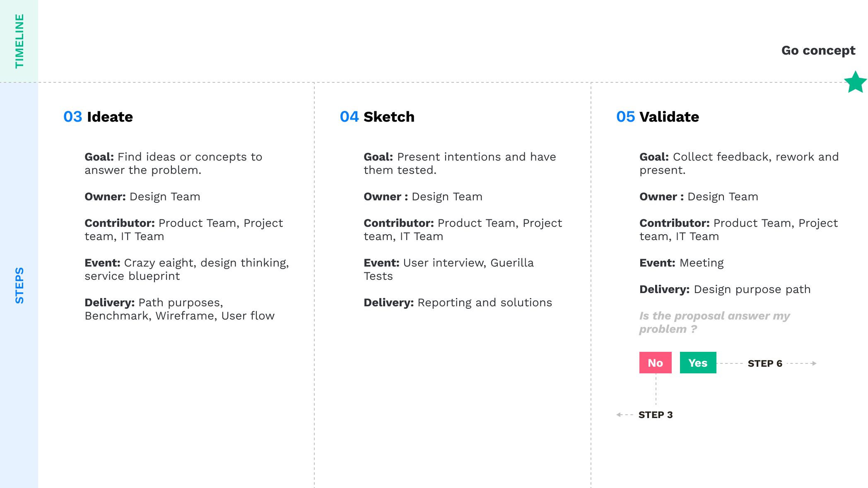The height and width of the screenshot is (488, 868).
Task: Select the 03 Ideate heading
Action: [98, 117]
